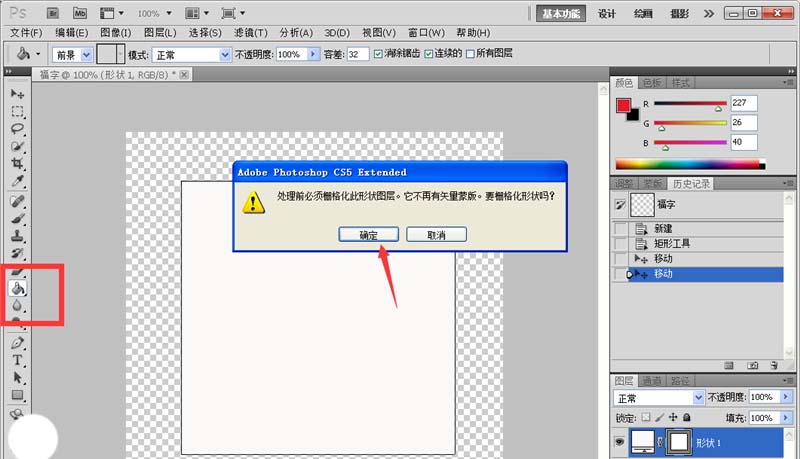The width and height of the screenshot is (800, 459).
Task: Select the Clone Stamp tool
Action: tap(17, 237)
